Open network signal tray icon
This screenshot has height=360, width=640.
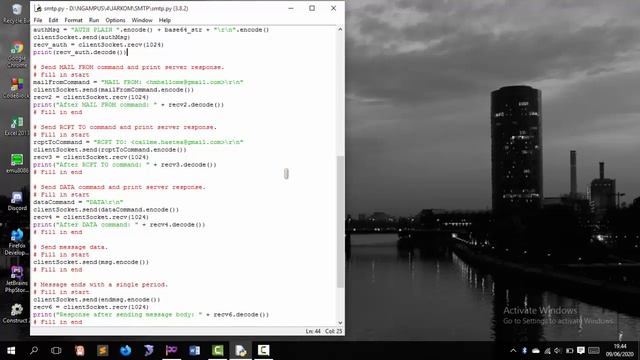point(547,351)
